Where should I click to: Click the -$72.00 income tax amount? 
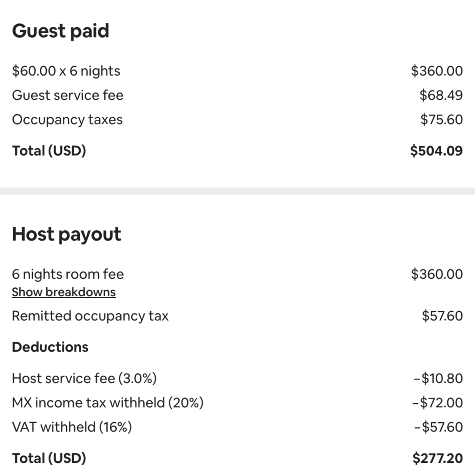tap(437, 403)
